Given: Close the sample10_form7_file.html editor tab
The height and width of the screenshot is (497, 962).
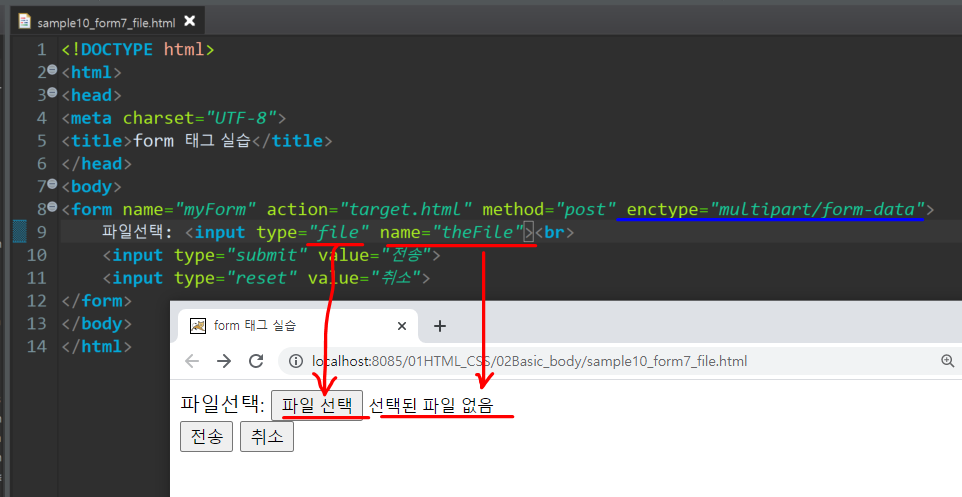Looking at the screenshot, I should pyautogui.click(x=190, y=21).
